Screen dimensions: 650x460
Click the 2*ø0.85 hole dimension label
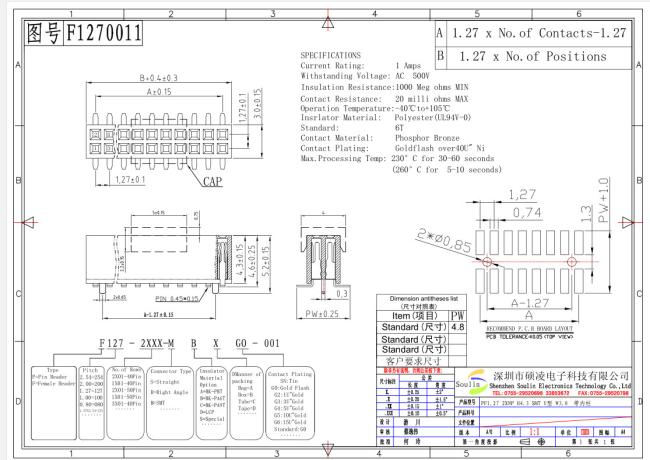tap(444, 241)
